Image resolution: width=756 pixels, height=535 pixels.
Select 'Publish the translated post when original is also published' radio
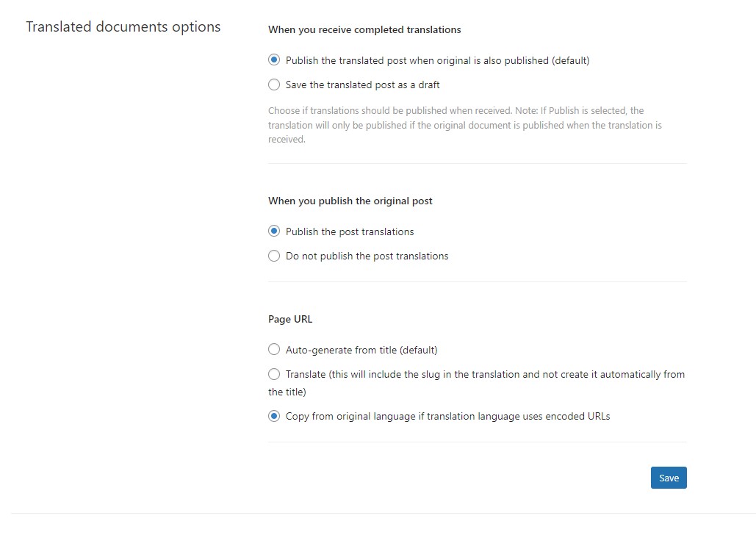click(274, 60)
